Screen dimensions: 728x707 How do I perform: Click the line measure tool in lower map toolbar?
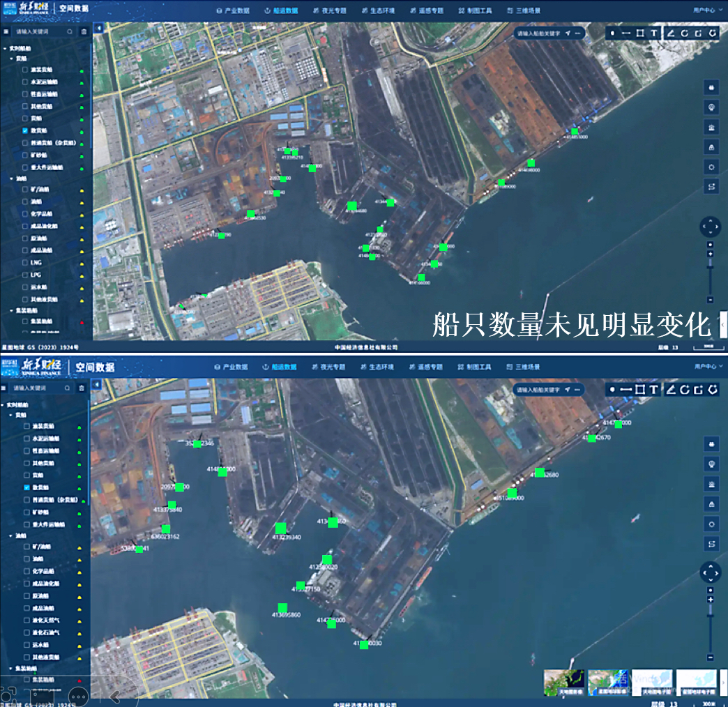point(626,389)
